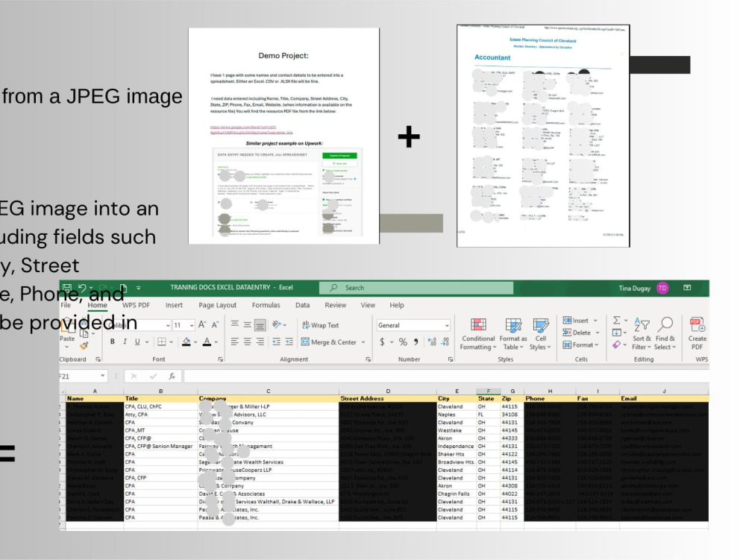This screenshot has width=746, height=560.
Task: Click the Accounting dollar format icon
Action: pyautogui.click(x=382, y=342)
